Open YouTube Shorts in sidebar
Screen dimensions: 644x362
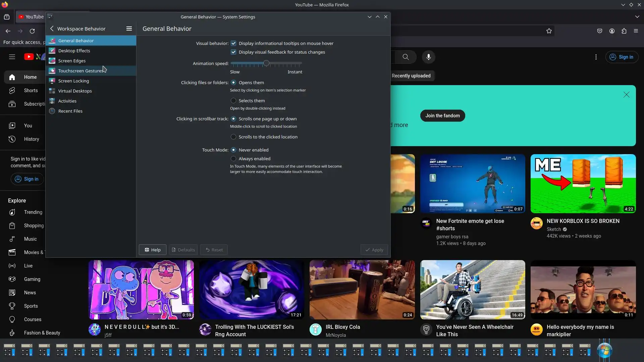pos(31,90)
